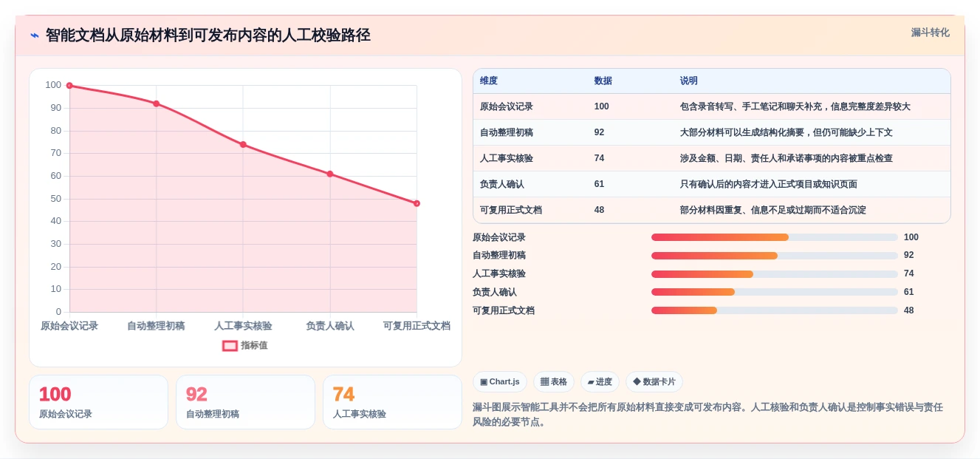Click the 人工事实核验 progress bar

click(774, 273)
